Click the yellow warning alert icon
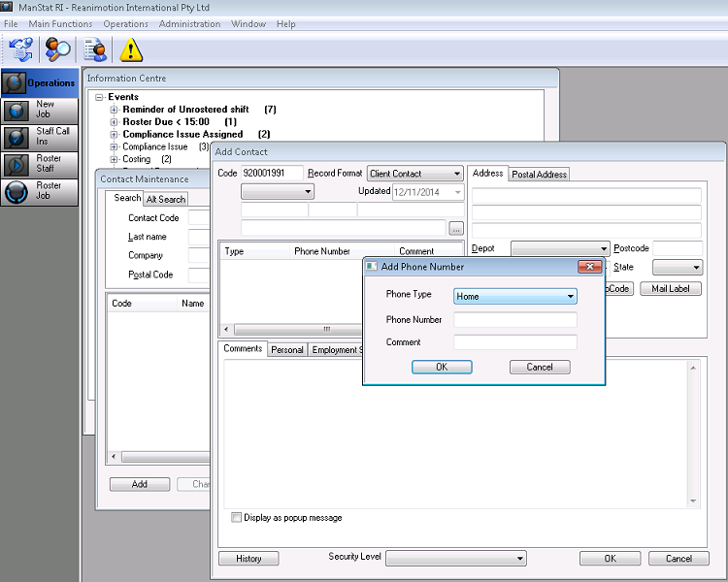Image resolution: width=728 pixels, height=582 pixels. pos(130,48)
